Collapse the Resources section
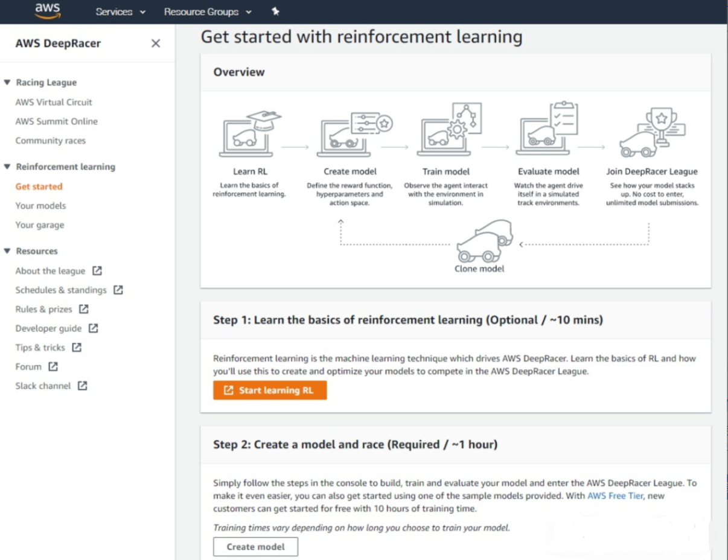 (7, 251)
